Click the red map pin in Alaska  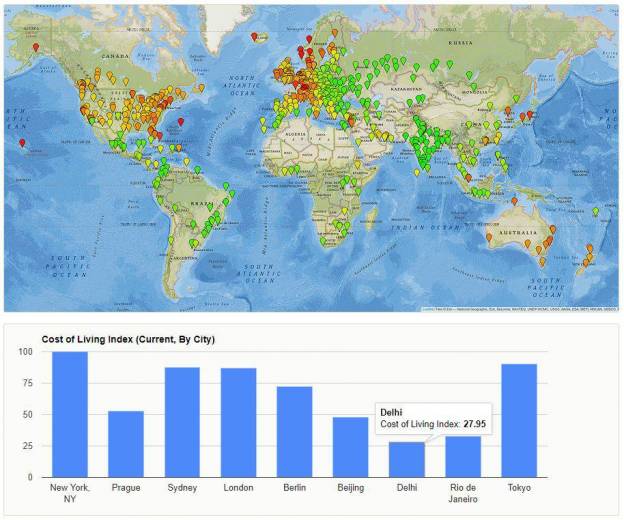click(x=36, y=47)
